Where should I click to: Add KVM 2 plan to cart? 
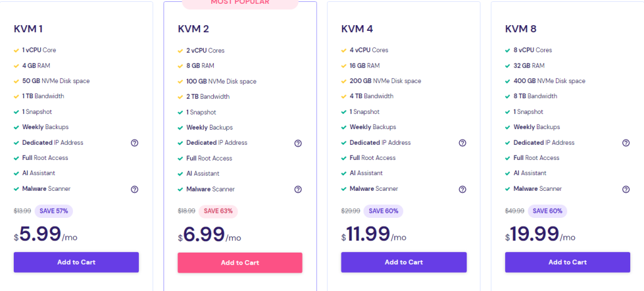click(240, 263)
